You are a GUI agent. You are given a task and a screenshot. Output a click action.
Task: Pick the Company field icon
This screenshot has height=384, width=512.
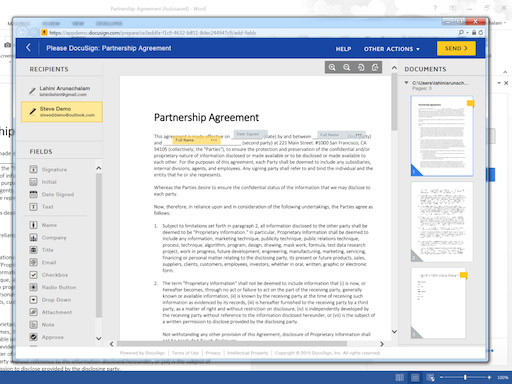click(x=33, y=237)
